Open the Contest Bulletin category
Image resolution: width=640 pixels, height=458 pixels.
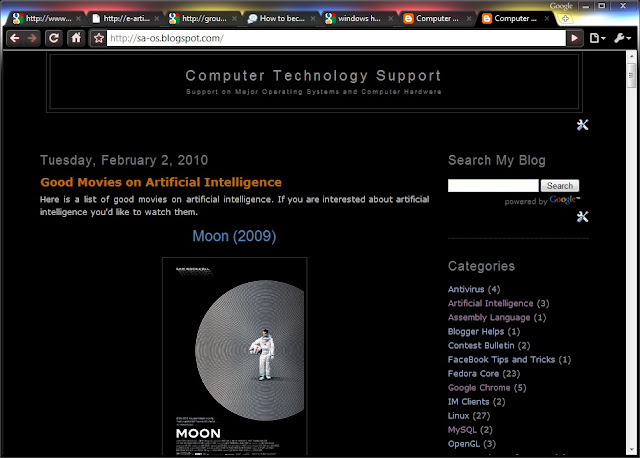(481, 345)
